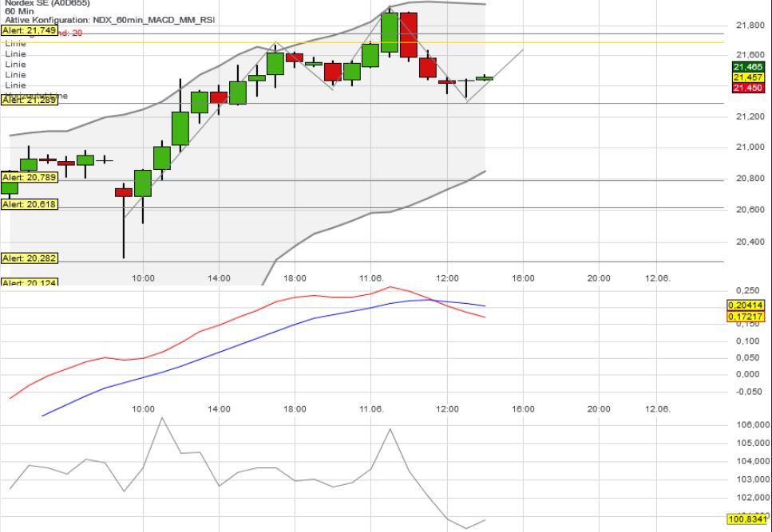Select the Alert: 21,749 label

(x=29, y=30)
